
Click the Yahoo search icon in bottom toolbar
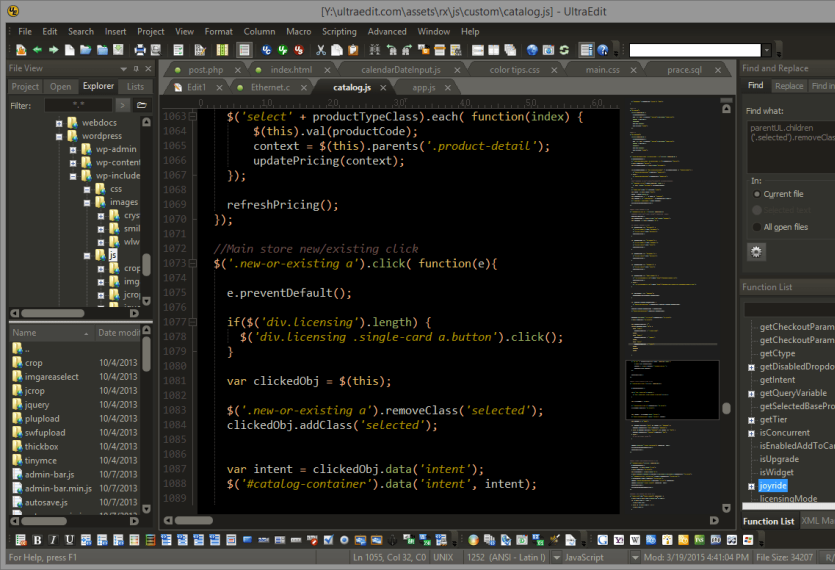(x=619, y=540)
